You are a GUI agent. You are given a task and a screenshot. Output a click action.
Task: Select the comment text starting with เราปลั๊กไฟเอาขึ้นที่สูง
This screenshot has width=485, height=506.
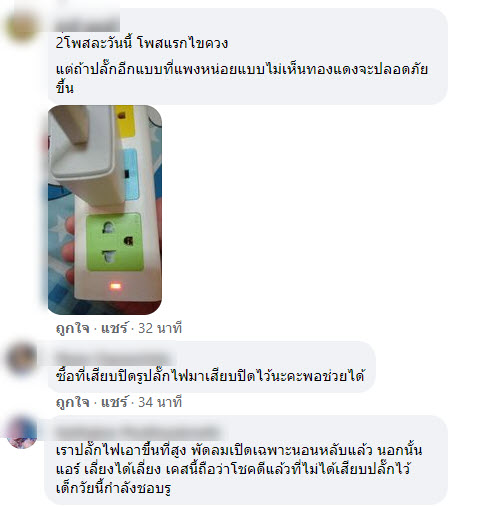point(239,469)
